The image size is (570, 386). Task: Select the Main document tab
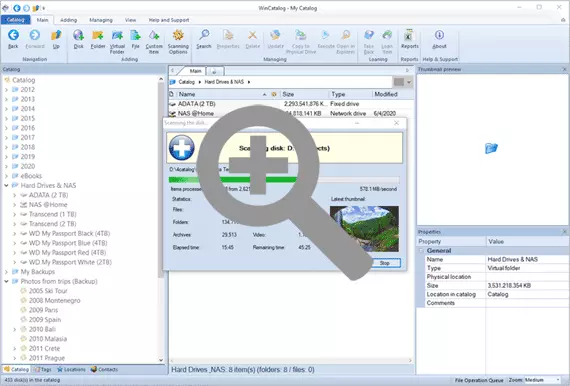(x=195, y=71)
